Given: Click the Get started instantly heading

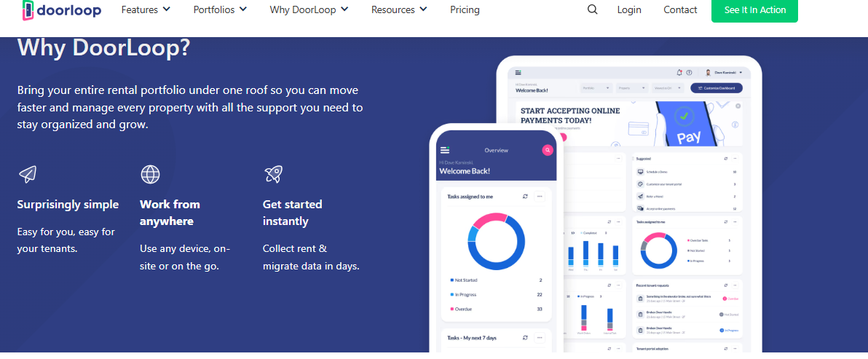Looking at the screenshot, I should click(x=292, y=213).
